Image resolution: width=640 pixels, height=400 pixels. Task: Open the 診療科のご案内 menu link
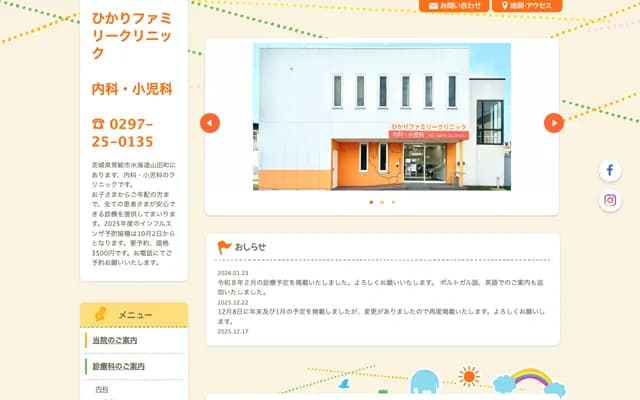(118, 366)
